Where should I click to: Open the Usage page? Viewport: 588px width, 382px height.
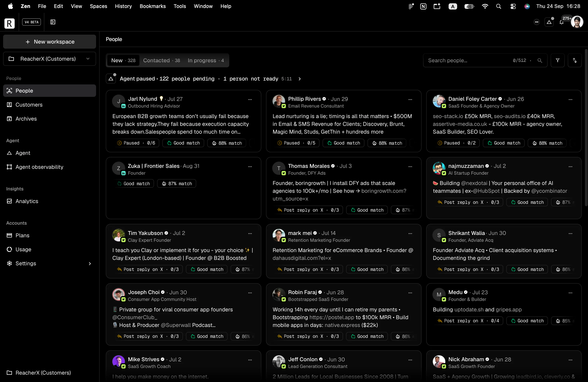coord(49,249)
